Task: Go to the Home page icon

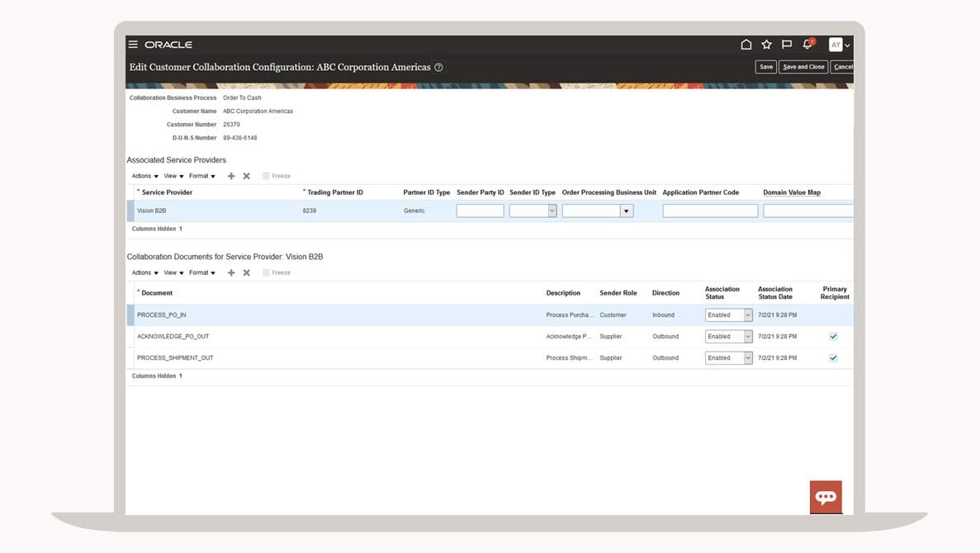Action: [746, 45]
